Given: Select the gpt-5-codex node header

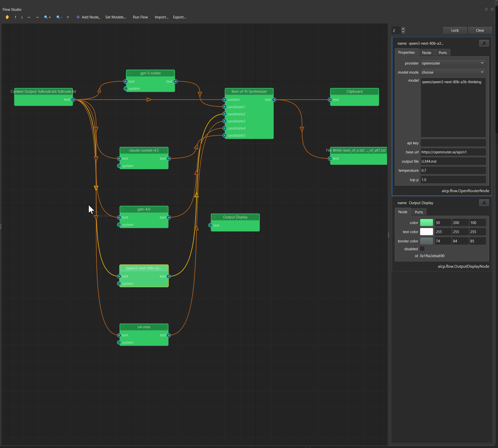Looking at the screenshot, I should [150, 73].
